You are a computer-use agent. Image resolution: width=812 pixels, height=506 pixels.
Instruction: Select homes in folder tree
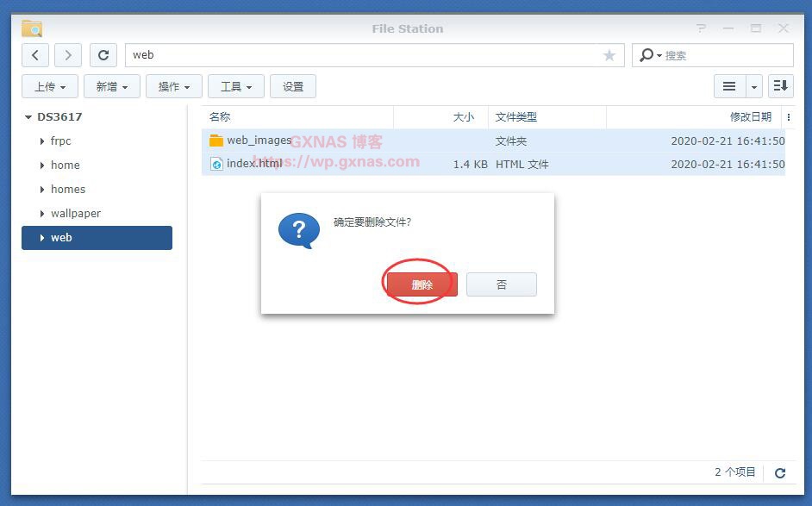(68, 190)
